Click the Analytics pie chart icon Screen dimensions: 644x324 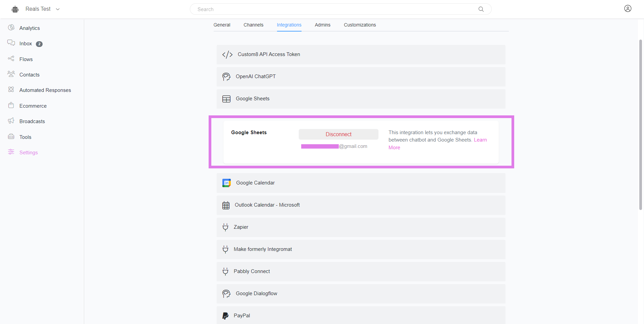pos(11,28)
